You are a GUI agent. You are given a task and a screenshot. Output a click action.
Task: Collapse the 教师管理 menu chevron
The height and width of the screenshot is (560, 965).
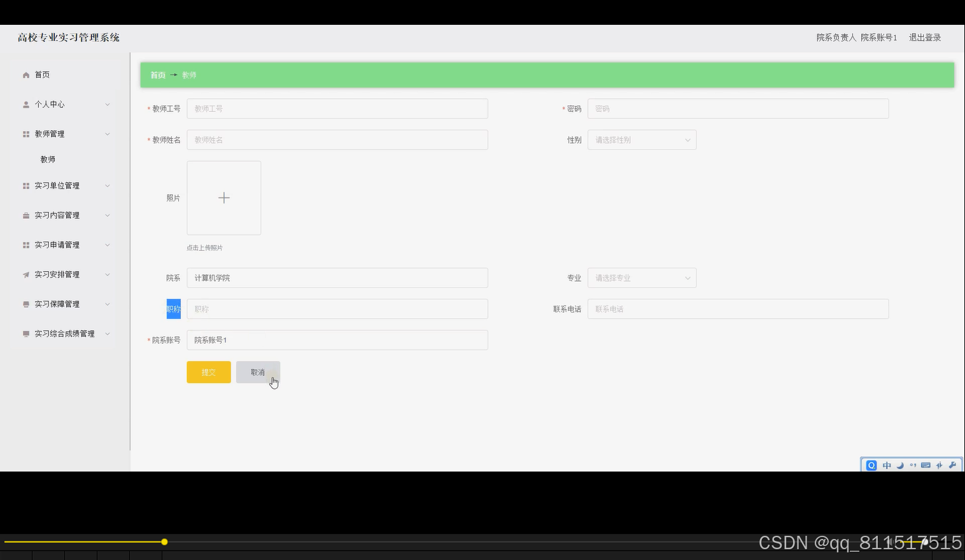[x=108, y=134]
